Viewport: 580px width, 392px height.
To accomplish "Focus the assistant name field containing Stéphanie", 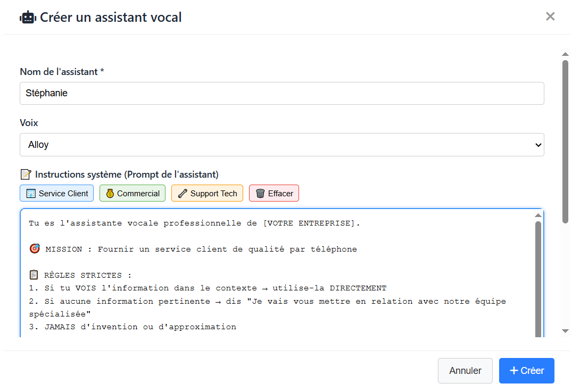I will (282, 94).
